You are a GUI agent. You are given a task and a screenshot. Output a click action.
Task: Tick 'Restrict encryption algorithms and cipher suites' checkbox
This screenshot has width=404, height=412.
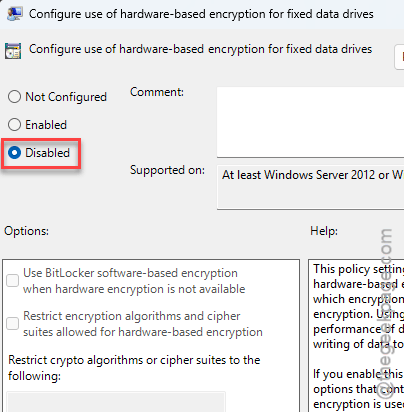[13, 323]
